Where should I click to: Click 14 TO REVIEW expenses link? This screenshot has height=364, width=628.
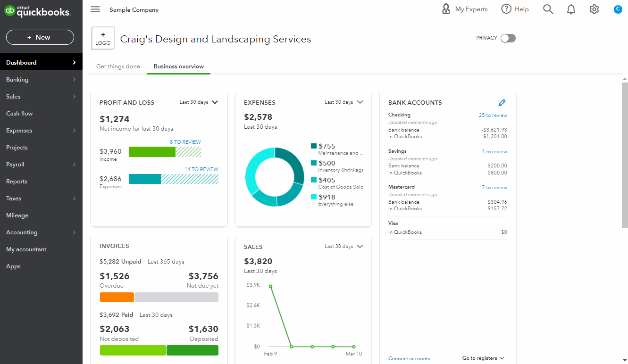coord(201,169)
